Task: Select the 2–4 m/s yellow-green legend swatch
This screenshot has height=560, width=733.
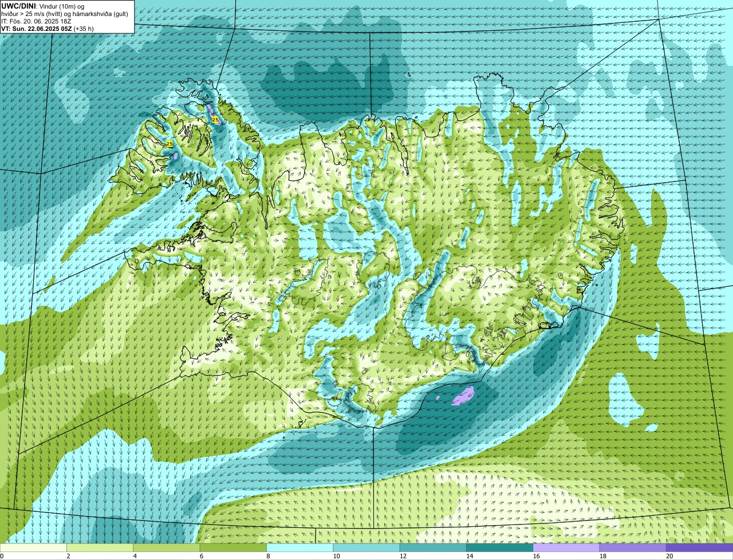Action: pos(101,547)
